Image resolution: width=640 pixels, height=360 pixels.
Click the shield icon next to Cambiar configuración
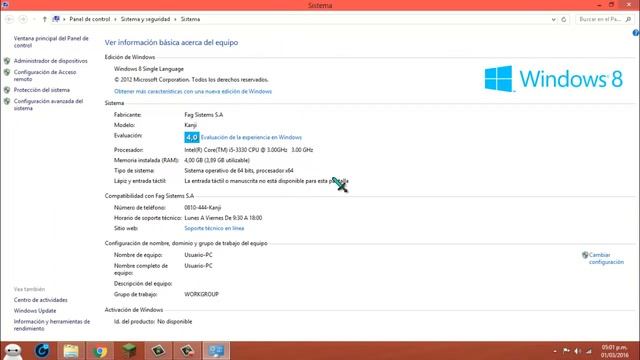coord(585,255)
